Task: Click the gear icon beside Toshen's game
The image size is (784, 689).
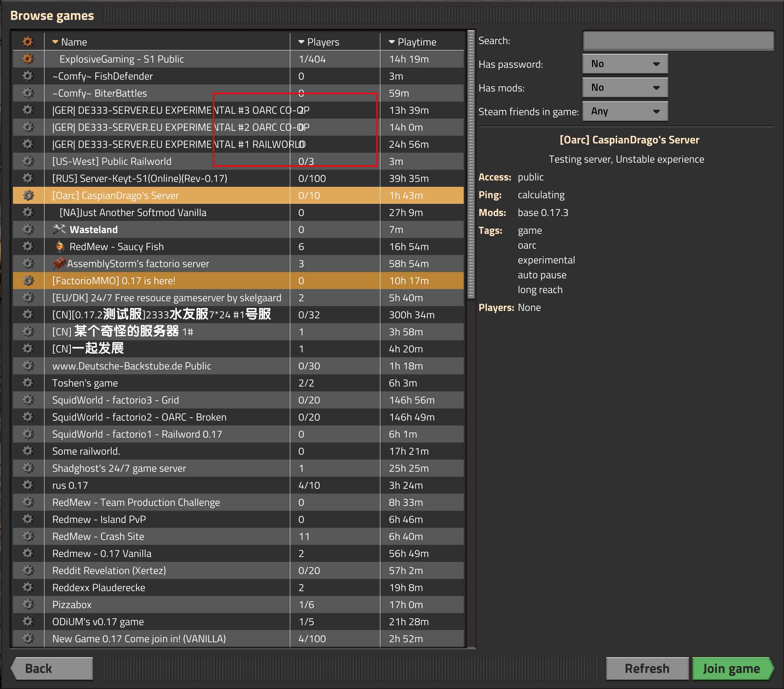Action: coord(28,383)
